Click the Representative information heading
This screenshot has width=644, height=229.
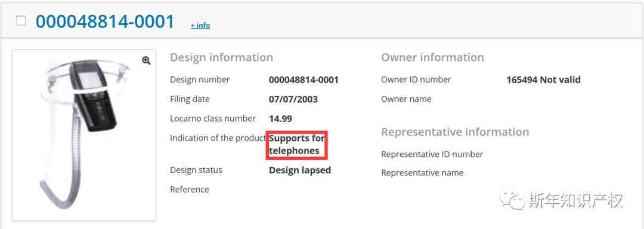[455, 132]
